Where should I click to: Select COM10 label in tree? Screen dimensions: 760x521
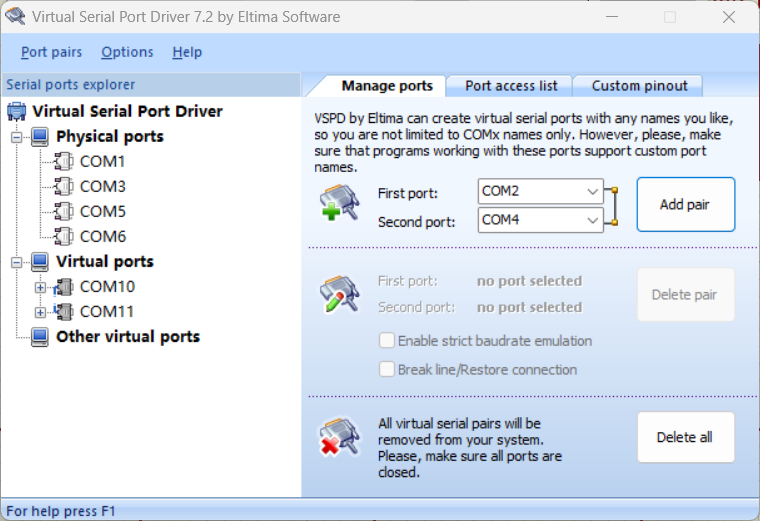tap(107, 287)
